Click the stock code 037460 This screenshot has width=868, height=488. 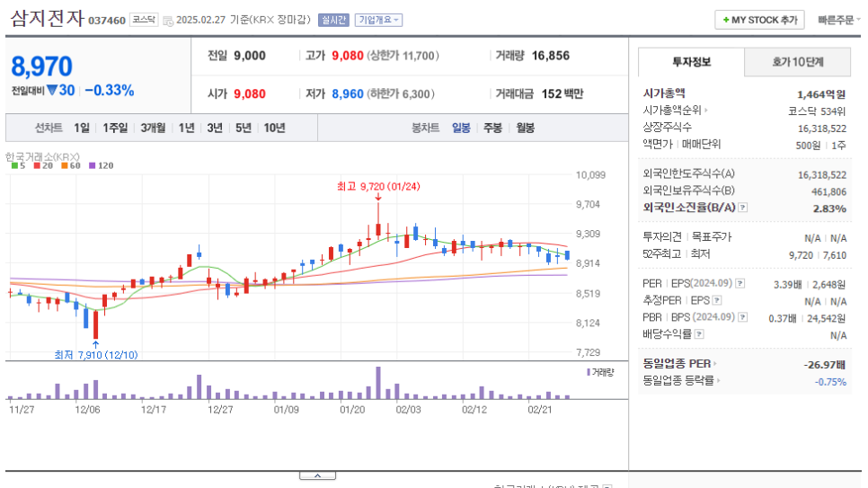pyautogui.click(x=107, y=21)
